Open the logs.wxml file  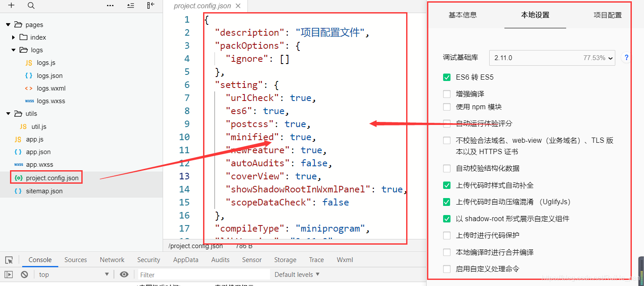pos(51,88)
